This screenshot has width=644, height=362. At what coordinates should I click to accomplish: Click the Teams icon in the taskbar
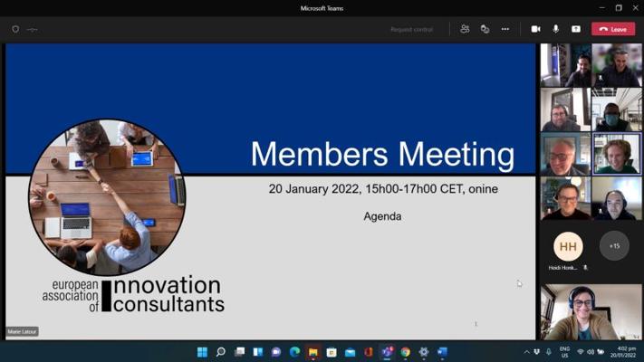click(387, 352)
